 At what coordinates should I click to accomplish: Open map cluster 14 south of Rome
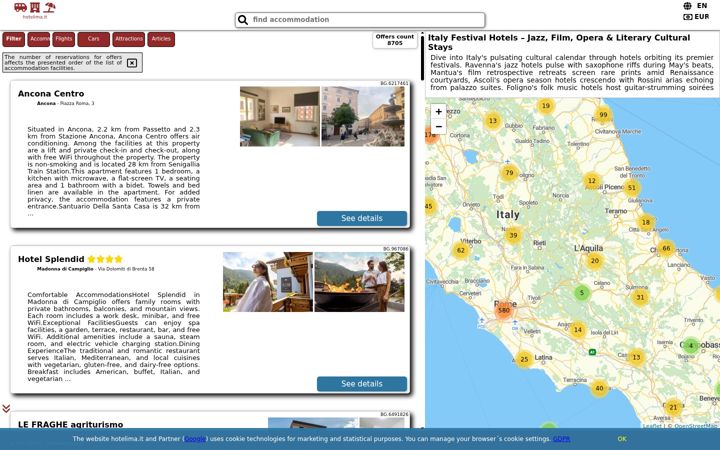[578, 330]
